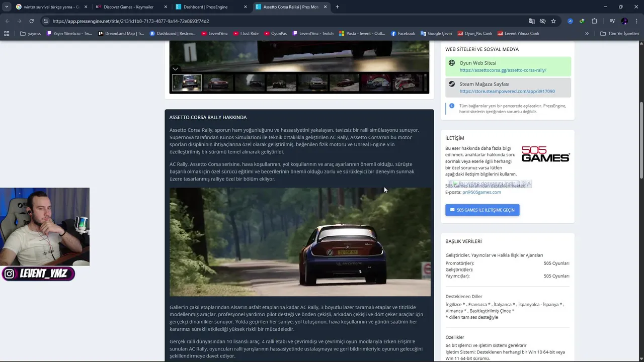Open Dashboard | Restream bookmark

pyautogui.click(x=172, y=34)
